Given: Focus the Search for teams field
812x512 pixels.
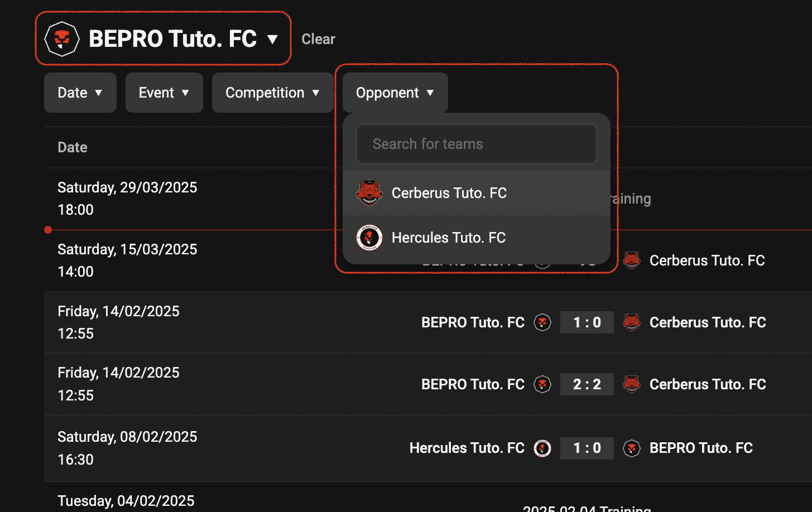Looking at the screenshot, I should pos(477,144).
